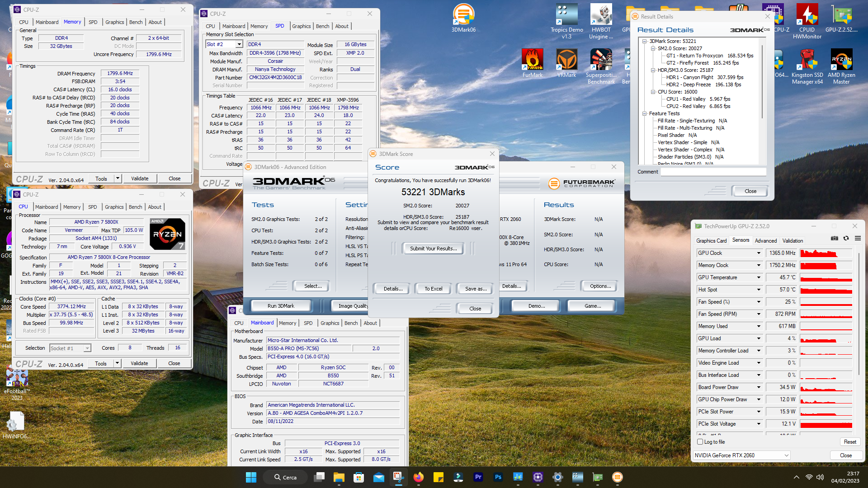Viewport: 868px width, 488px height.
Task: Click the Comment input field
Action: coord(713,172)
